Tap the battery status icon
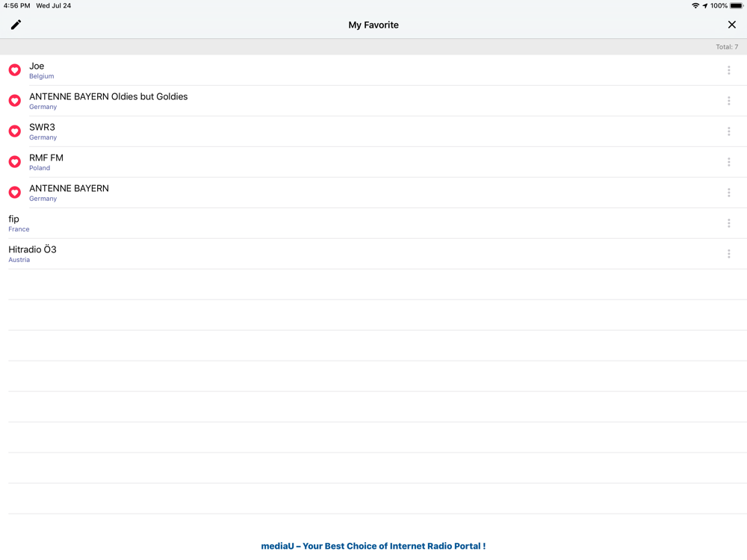This screenshot has height=560, width=747. click(736, 6)
